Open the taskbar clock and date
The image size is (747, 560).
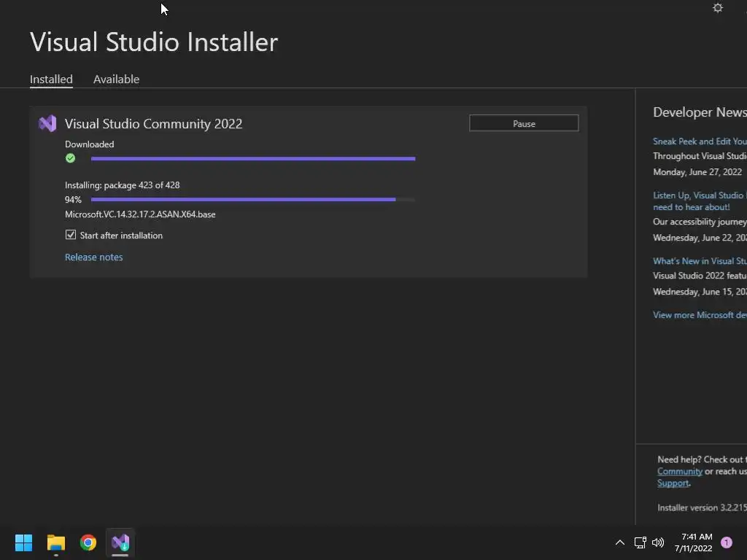click(x=693, y=542)
